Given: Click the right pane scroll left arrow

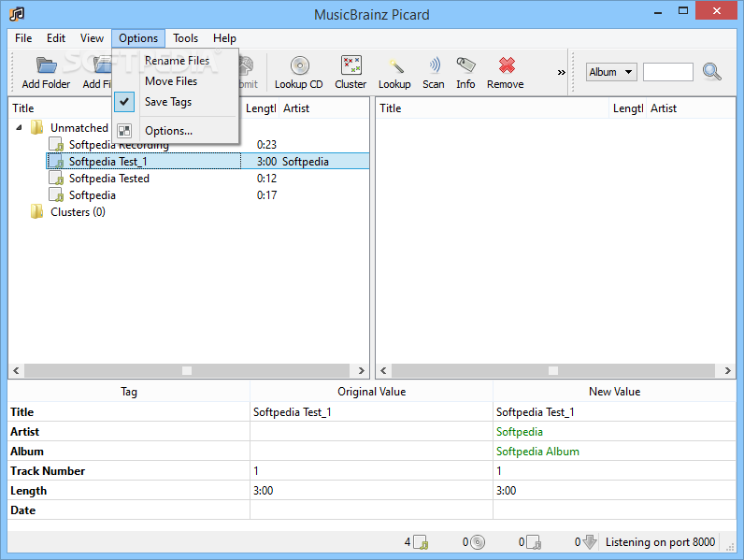Looking at the screenshot, I should [383, 370].
